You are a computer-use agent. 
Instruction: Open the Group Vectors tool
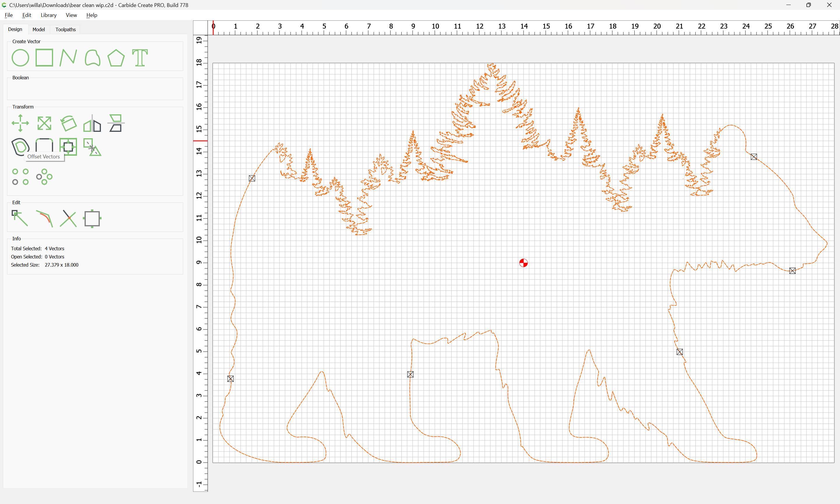point(68,147)
